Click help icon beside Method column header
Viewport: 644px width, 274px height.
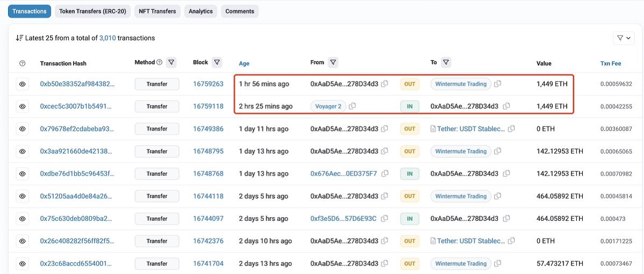tap(159, 63)
